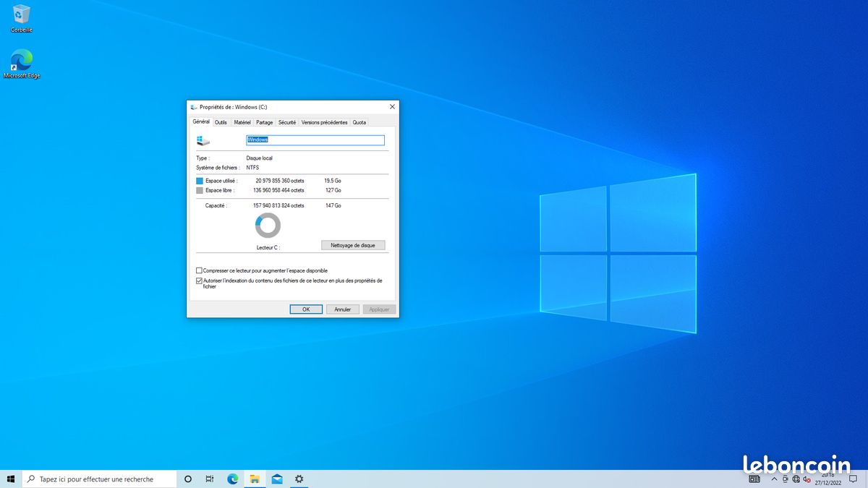Click the 136 960 958 464 octets value

point(278,190)
